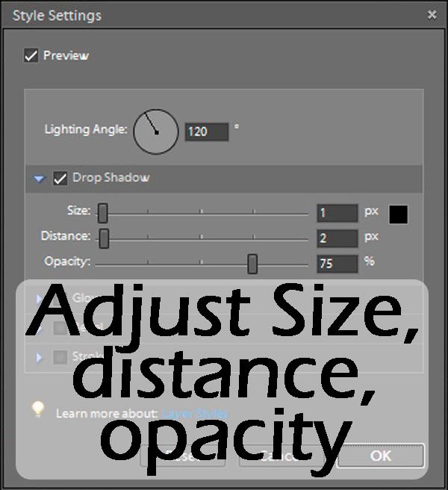Disable the Drop Shadow checkbox
448x490 pixels.
click(60, 179)
